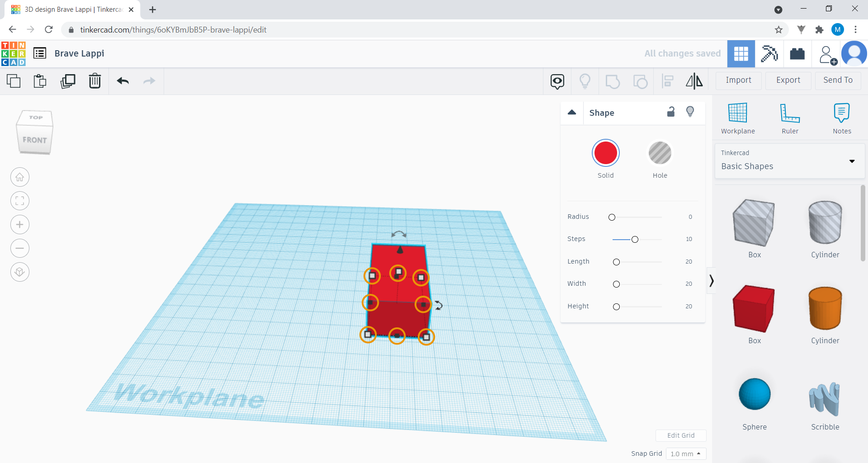The image size is (868, 463).
Task: Click the Send To button
Action: coord(838,80)
